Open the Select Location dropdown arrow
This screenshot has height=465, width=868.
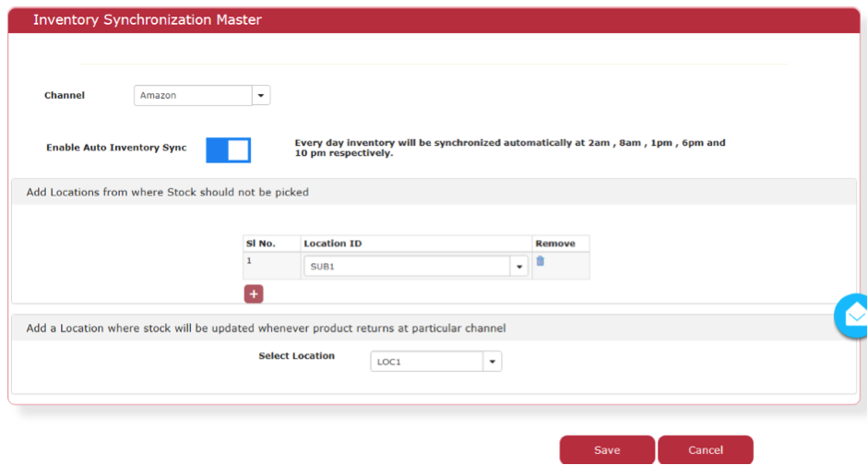[493, 362]
